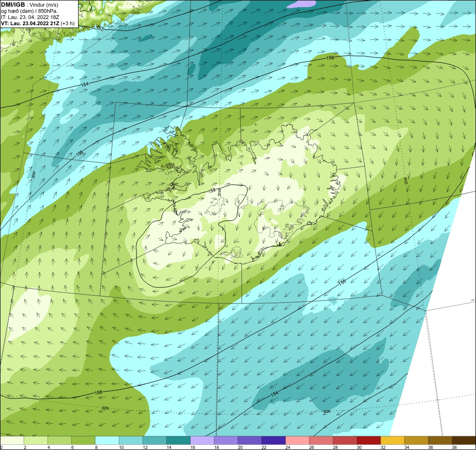Click the dark indigo swatch between 22 and 24
The image size is (476, 450).
click(274, 440)
